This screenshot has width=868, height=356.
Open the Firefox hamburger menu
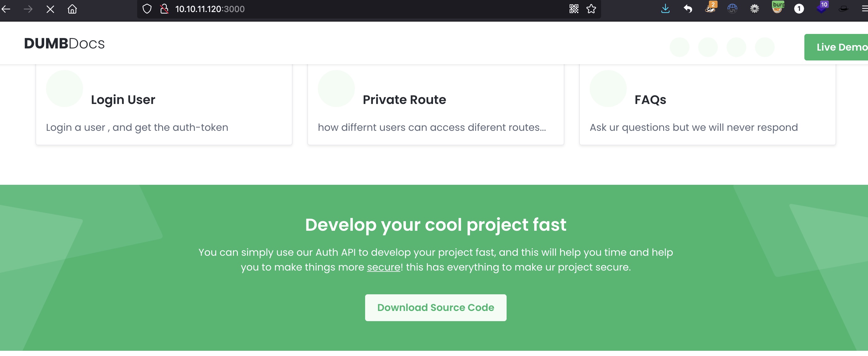pyautogui.click(x=864, y=9)
